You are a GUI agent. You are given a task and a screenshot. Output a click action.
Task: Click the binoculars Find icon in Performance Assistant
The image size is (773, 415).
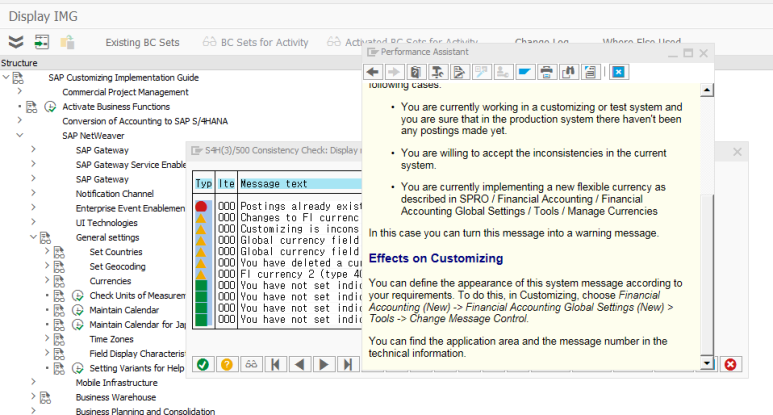568,72
